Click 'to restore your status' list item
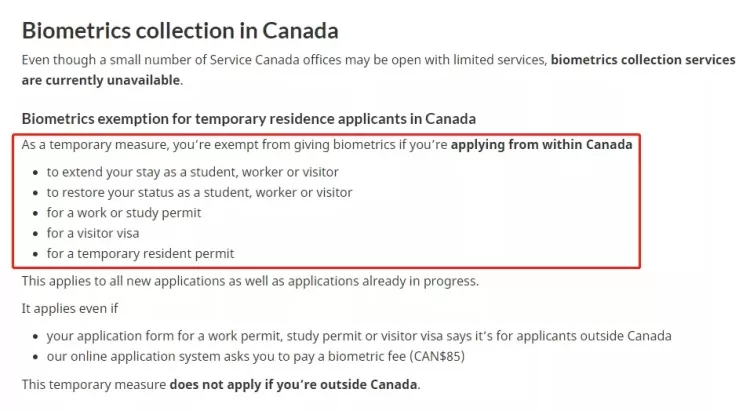Screen dimensions: 750x411 point(199,192)
